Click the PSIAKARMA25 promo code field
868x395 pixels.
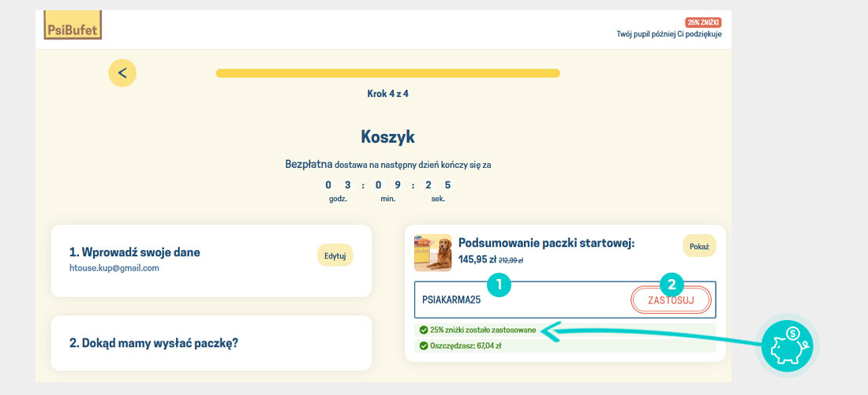pos(521,300)
